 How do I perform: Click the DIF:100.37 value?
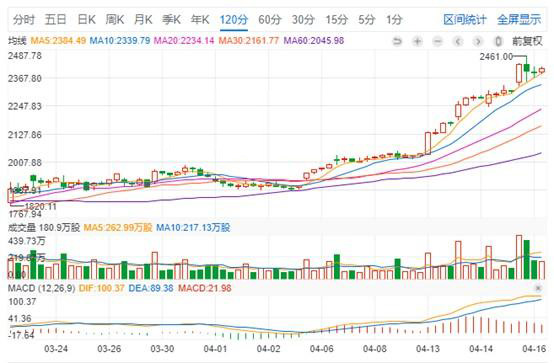[x=102, y=288]
